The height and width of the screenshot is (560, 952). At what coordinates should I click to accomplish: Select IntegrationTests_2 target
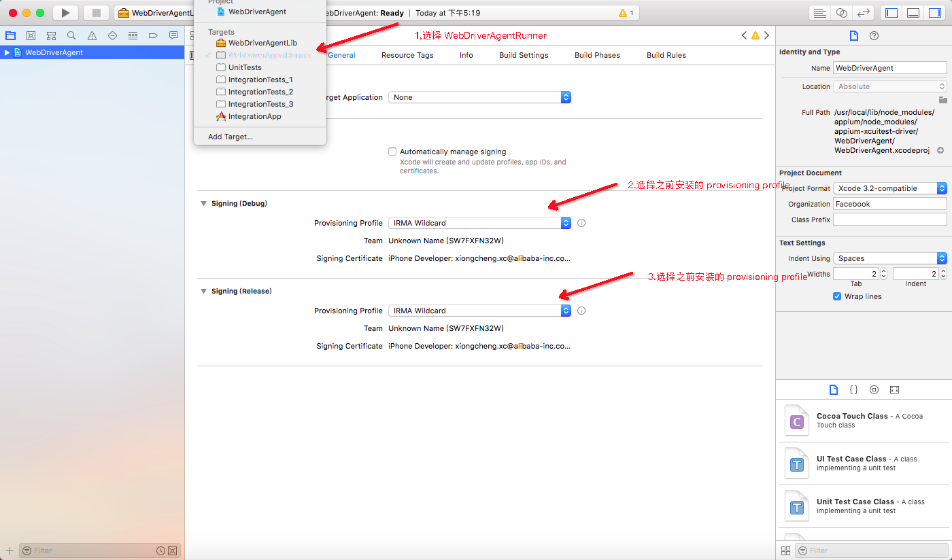tap(260, 92)
